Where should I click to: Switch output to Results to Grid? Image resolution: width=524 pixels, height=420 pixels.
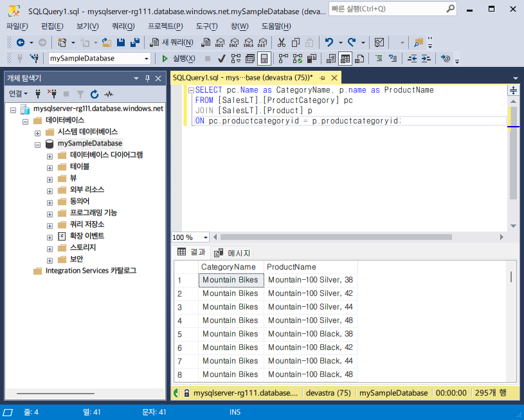pos(345,59)
